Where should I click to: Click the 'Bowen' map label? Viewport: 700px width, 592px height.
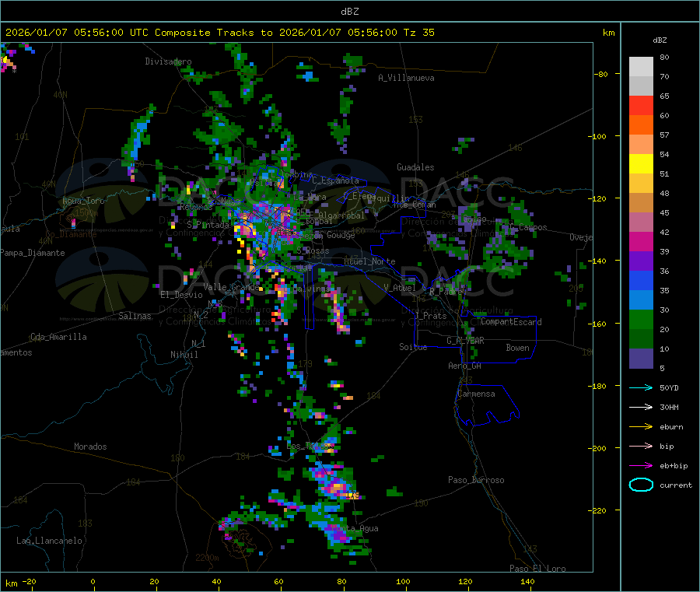pos(517,348)
